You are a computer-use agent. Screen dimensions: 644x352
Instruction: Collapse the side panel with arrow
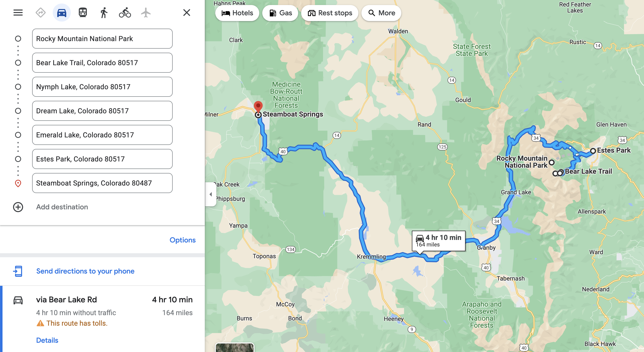211,194
